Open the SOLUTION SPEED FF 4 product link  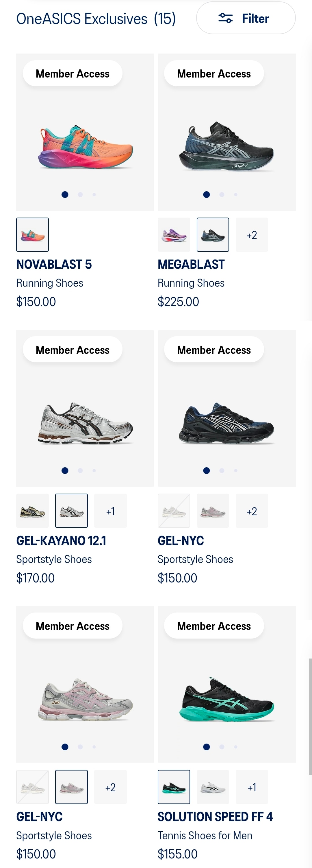coord(215,817)
